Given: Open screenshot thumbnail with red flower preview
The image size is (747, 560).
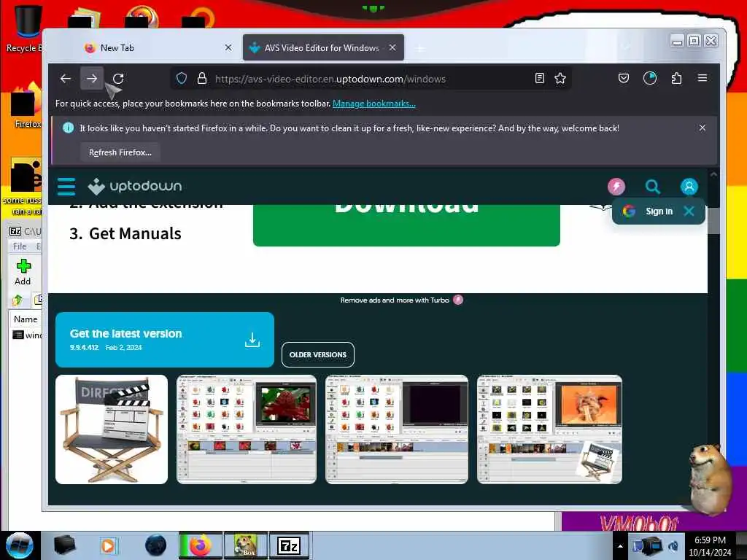Looking at the screenshot, I should click(x=247, y=429).
